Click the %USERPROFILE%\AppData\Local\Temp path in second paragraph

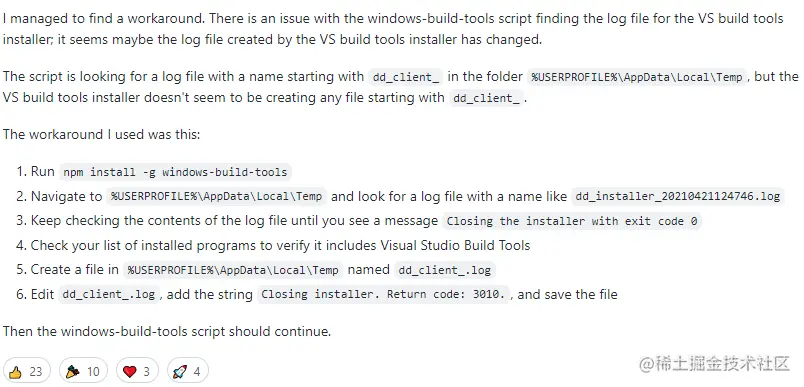[637, 77]
